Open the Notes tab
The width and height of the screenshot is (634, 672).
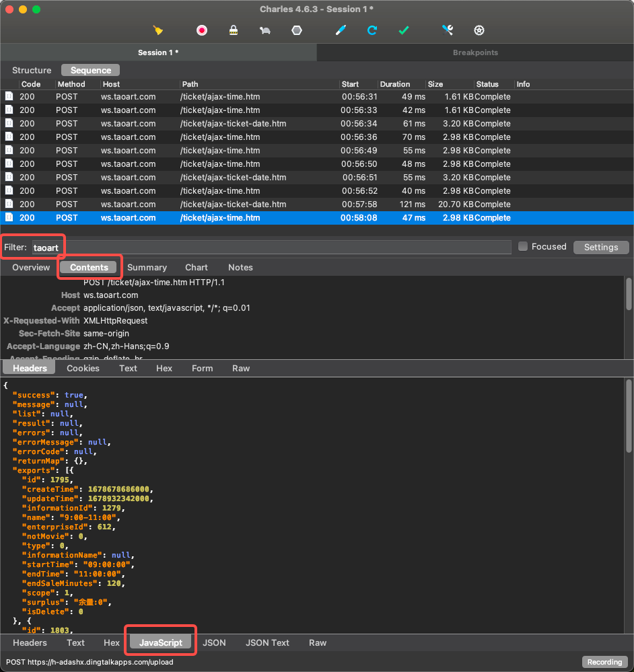pyautogui.click(x=240, y=268)
